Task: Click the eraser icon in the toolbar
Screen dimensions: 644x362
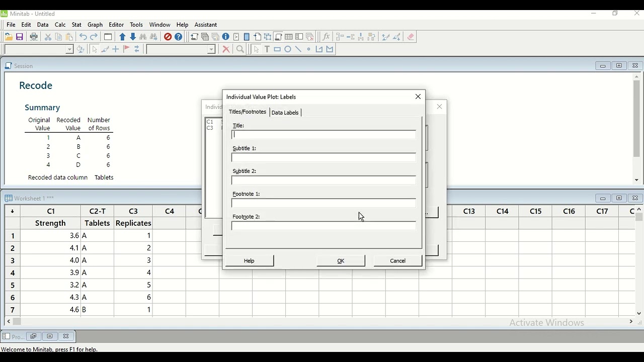Action: [411, 37]
